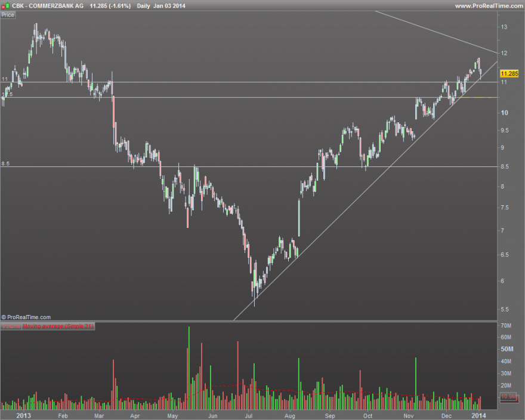Select the yellow 11.285 price tag

click(509, 74)
